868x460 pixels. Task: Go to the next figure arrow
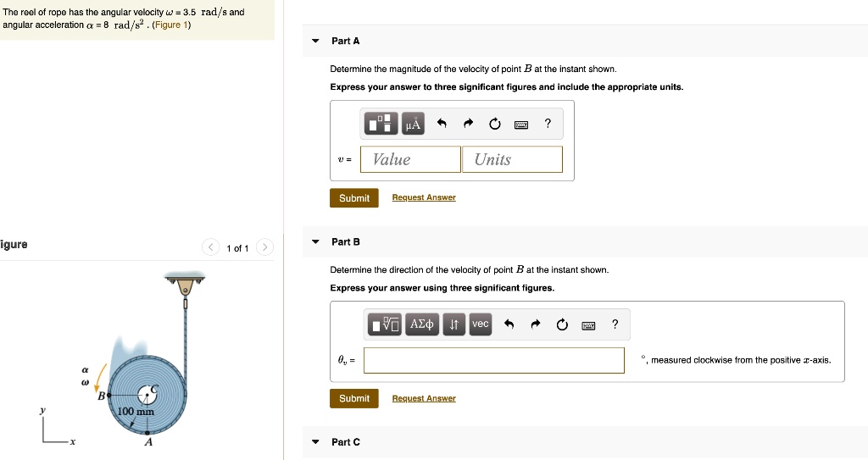point(264,247)
